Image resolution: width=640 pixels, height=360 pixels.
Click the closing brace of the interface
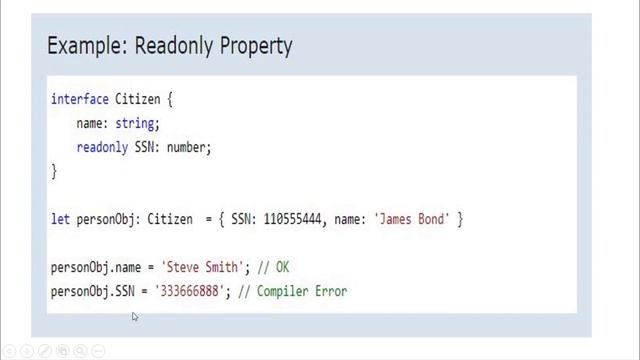54,171
